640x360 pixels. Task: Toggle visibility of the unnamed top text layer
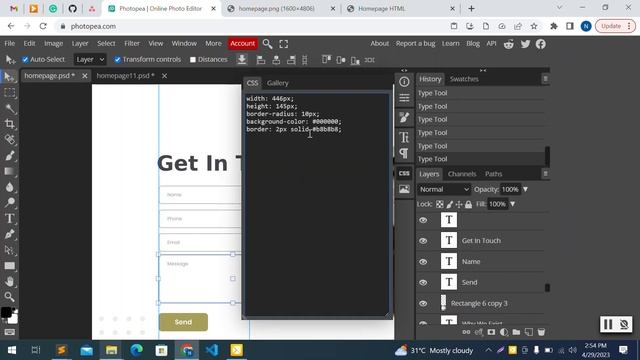click(423, 220)
